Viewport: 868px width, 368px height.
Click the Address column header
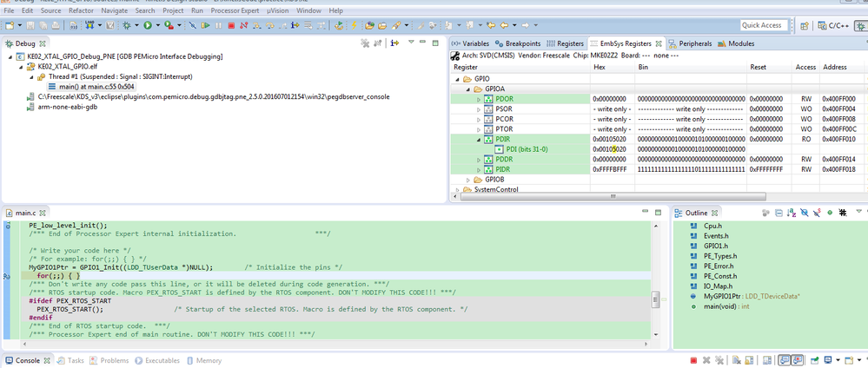834,67
